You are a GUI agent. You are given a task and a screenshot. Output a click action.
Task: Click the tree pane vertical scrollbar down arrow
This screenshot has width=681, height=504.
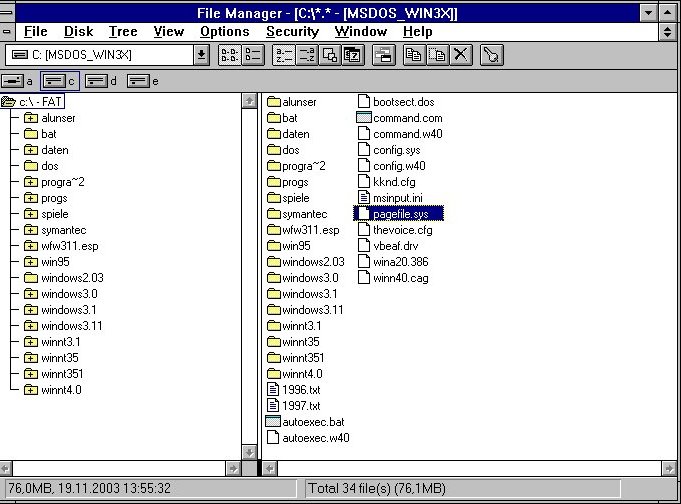(249, 451)
